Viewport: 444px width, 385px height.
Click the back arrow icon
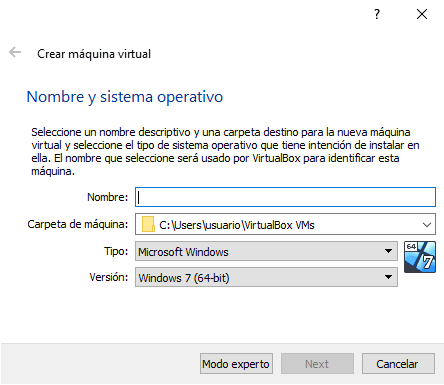click(x=15, y=52)
